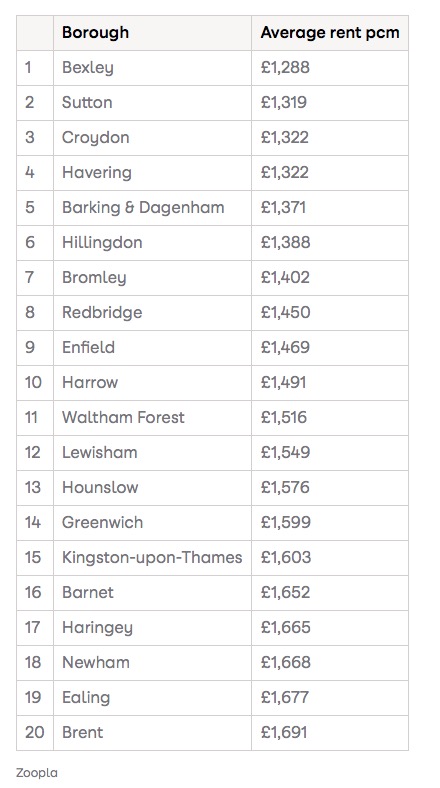Screen dimensions: 440x788
Task: Click the Borough column header
Action: 152,33
